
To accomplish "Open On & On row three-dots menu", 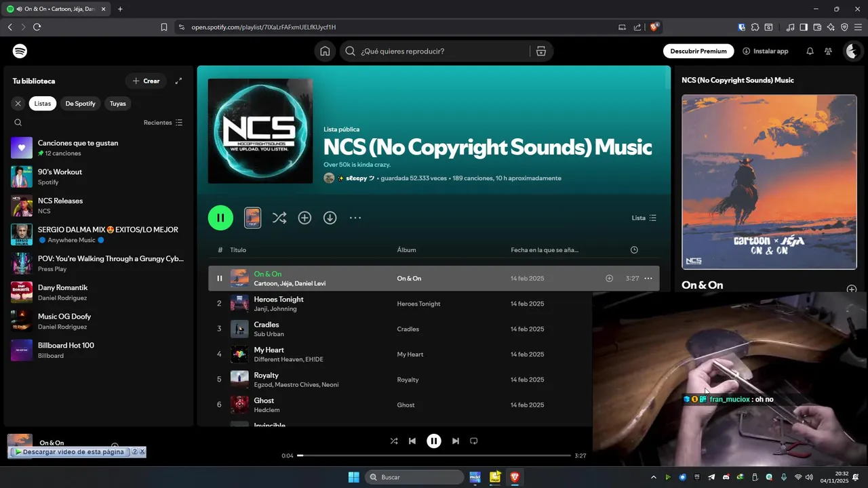I will pos(648,279).
